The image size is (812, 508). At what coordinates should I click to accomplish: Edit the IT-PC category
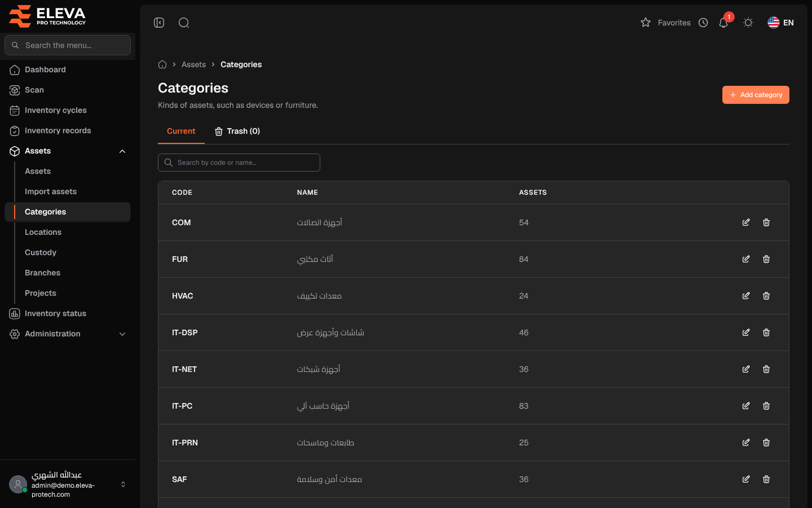click(x=746, y=406)
